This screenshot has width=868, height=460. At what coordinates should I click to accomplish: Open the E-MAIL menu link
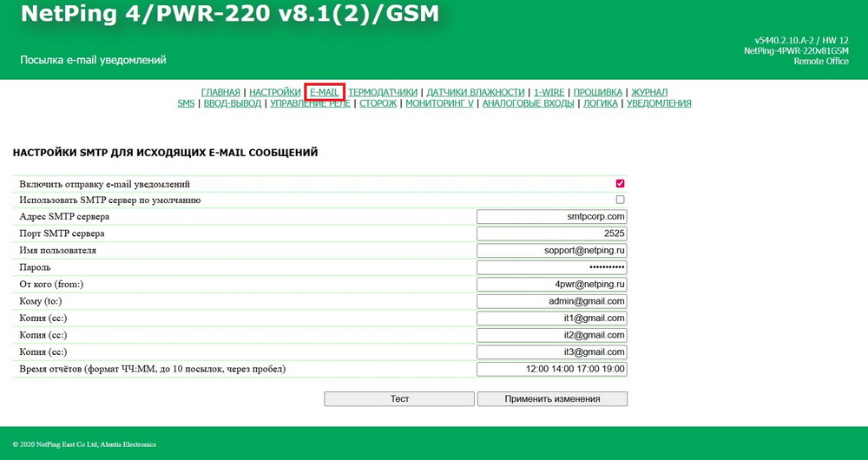point(325,92)
